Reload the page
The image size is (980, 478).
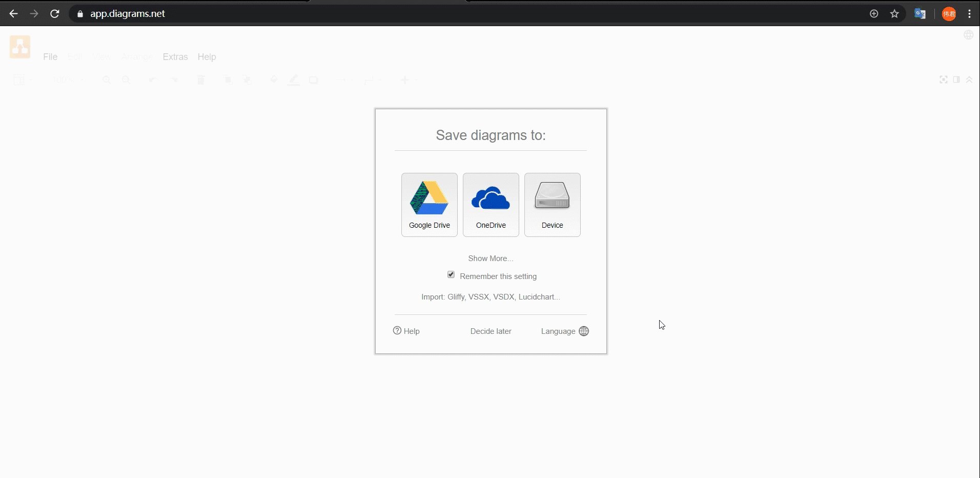[x=55, y=14]
